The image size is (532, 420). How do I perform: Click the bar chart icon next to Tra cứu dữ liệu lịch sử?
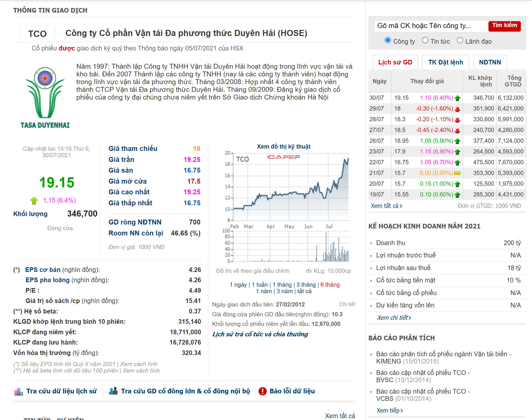pyautogui.click(x=18, y=392)
